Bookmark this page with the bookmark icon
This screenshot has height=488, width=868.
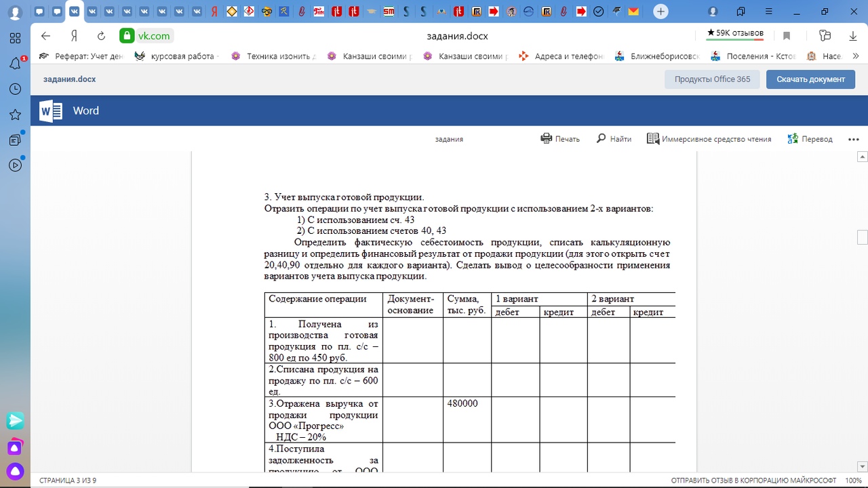tap(787, 36)
